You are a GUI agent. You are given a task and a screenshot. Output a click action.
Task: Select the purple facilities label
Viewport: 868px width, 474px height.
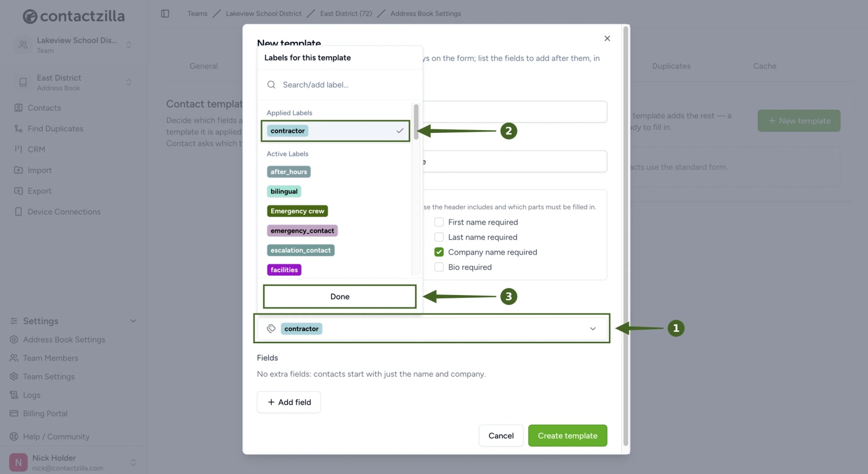pyautogui.click(x=284, y=270)
